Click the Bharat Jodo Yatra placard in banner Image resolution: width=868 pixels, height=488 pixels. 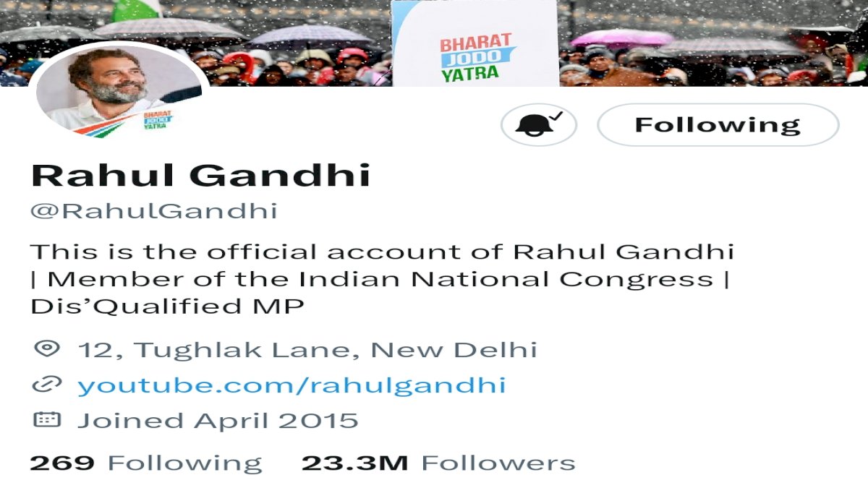(475, 43)
